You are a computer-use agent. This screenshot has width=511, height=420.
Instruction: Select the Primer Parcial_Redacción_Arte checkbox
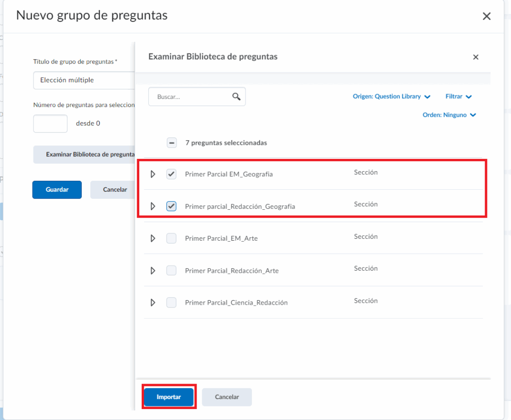click(171, 271)
